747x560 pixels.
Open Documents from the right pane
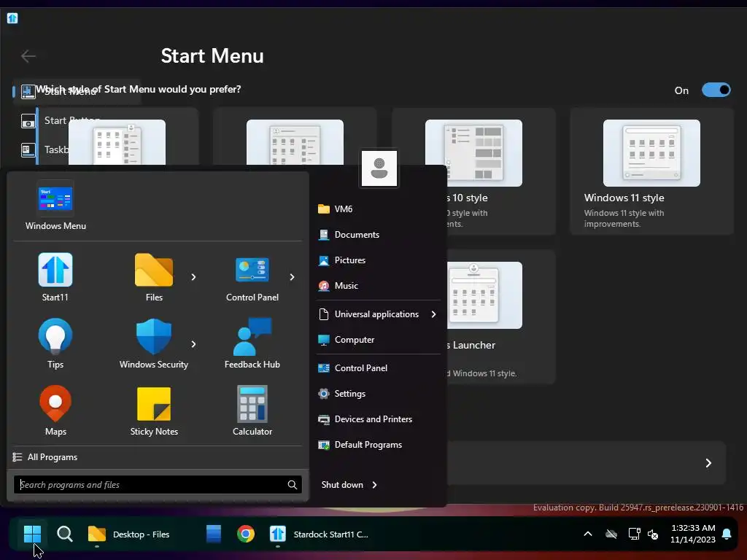pyautogui.click(x=377, y=235)
